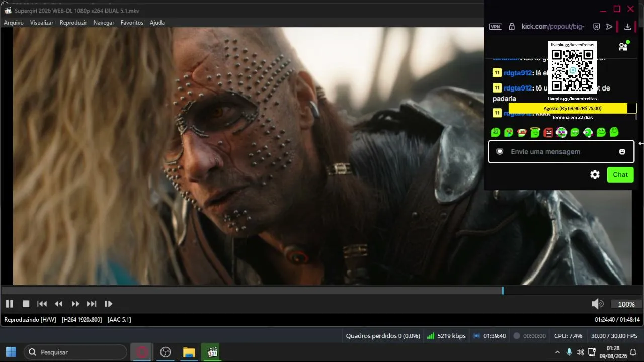Pick the third emote with red mouth
Screen dimensions: 644x362
tap(522, 132)
